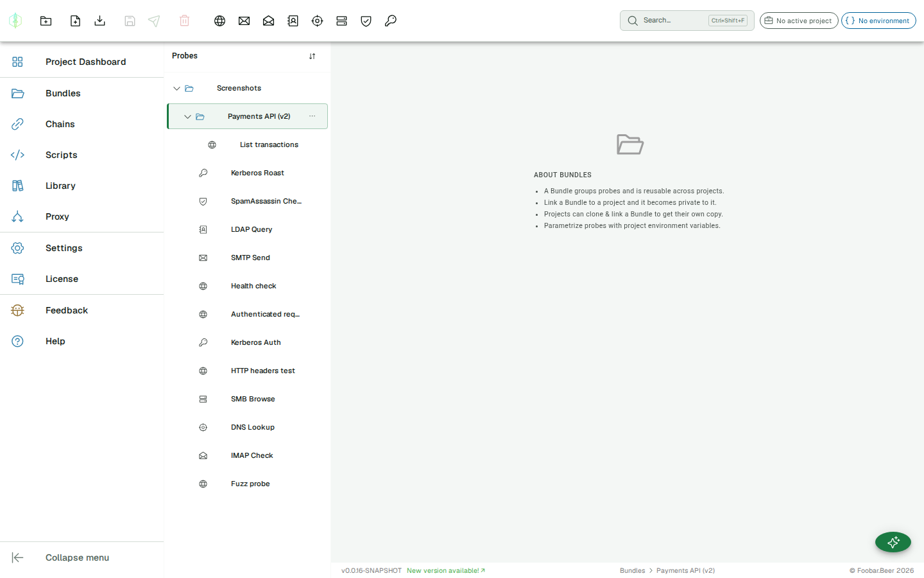Click the v0.0.16-SNAPSHOT version text

(x=372, y=570)
